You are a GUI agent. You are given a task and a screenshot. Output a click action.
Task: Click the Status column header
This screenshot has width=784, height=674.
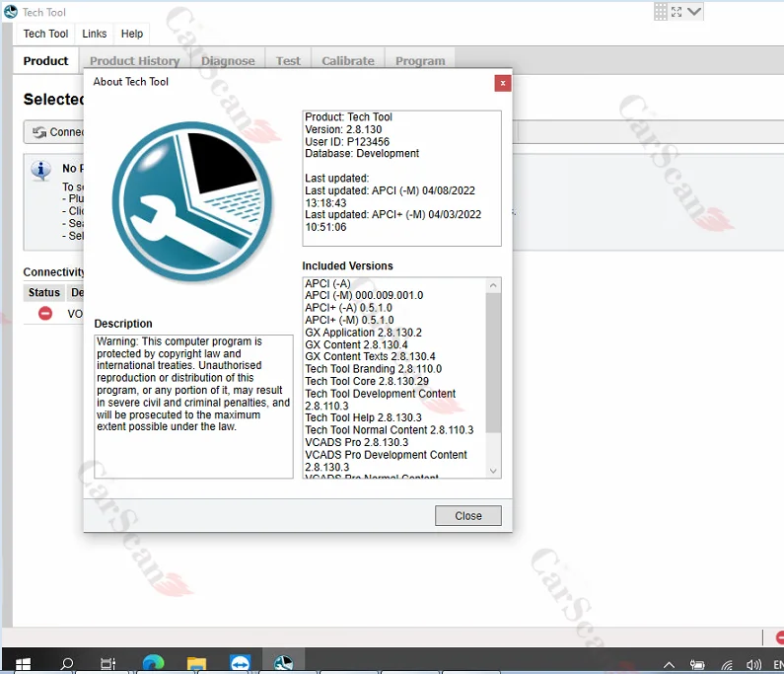[x=44, y=293]
